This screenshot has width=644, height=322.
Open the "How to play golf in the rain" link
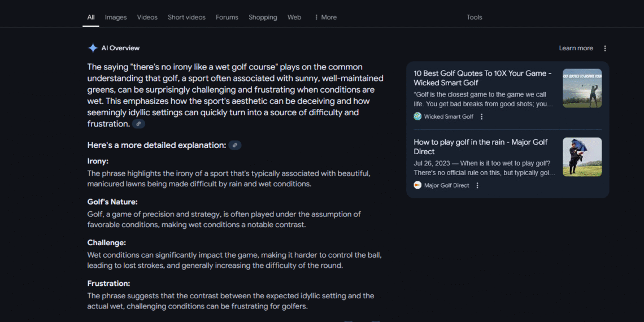(481, 147)
